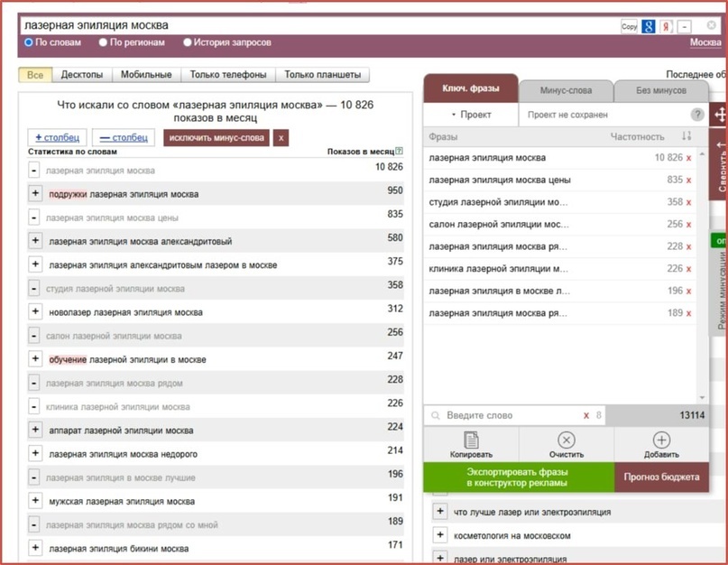Select the История запросов radio button

(x=187, y=42)
